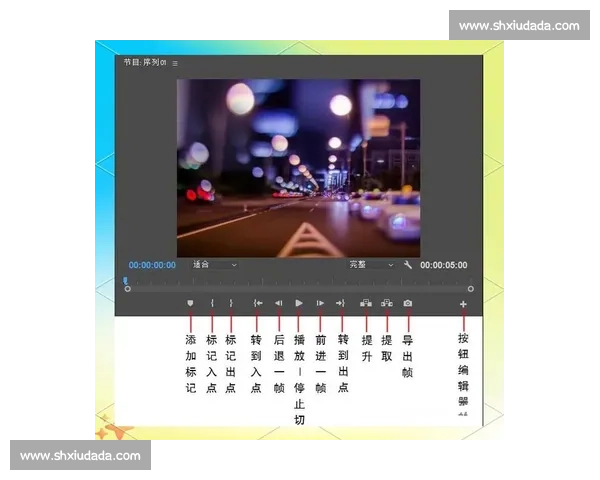Click the Add Marker icon

click(189, 303)
